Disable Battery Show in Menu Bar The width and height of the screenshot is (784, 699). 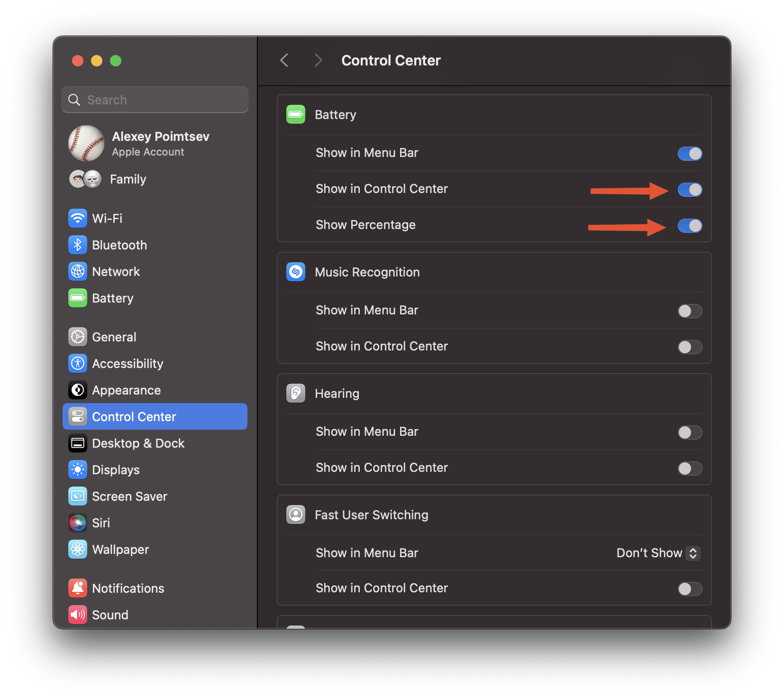coord(690,153)
